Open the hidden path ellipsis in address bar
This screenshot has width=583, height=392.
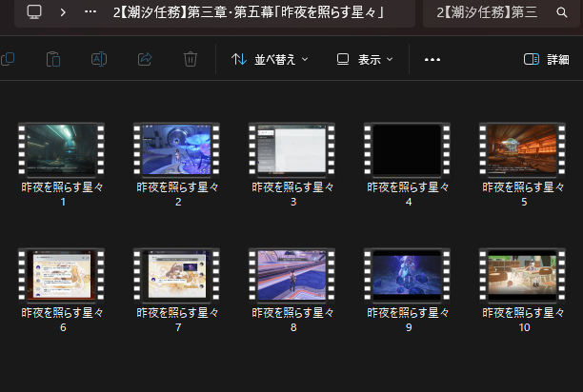(90, 11)
